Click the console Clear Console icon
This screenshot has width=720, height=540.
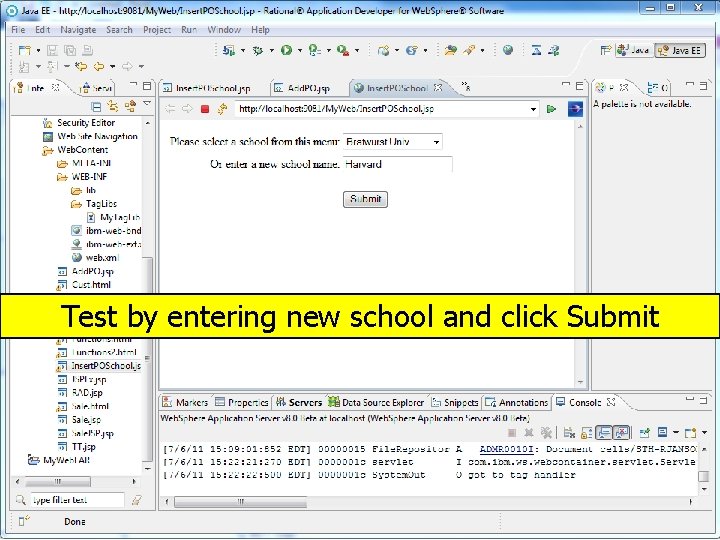[x=569, y=433]
